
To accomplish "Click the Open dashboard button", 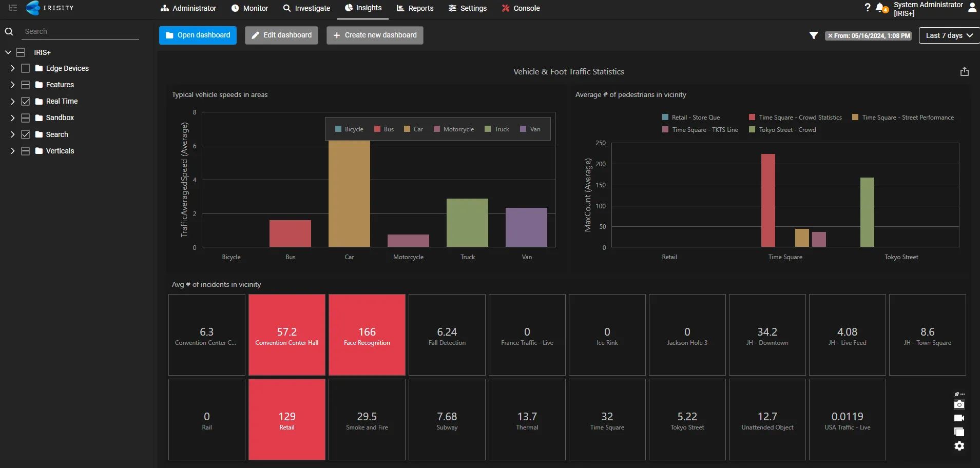I will point(198,35).
